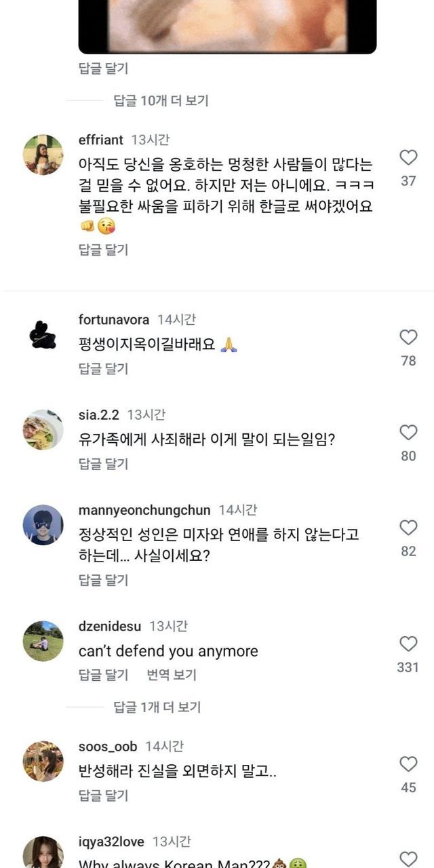View mannyeonchungchun's profile avatar
The height and width of the screenshot is (868, 434).
[43, 525]
